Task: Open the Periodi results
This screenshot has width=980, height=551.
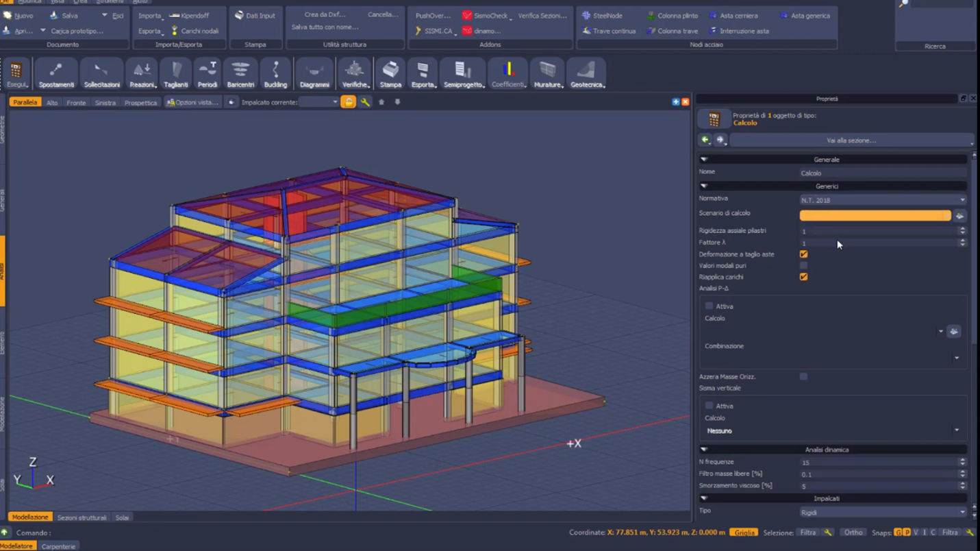Action: (x=208, y=74)
